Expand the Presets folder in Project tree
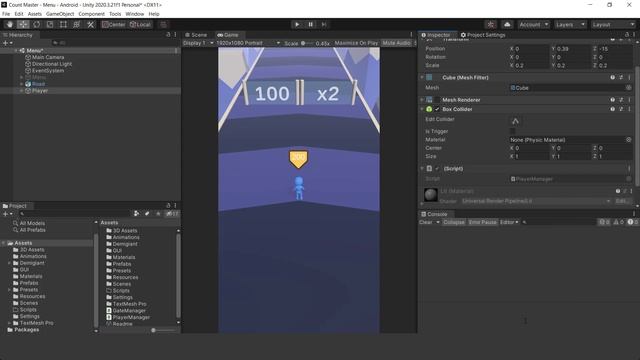Screen dimensions: 640x360 click(9, 289)
